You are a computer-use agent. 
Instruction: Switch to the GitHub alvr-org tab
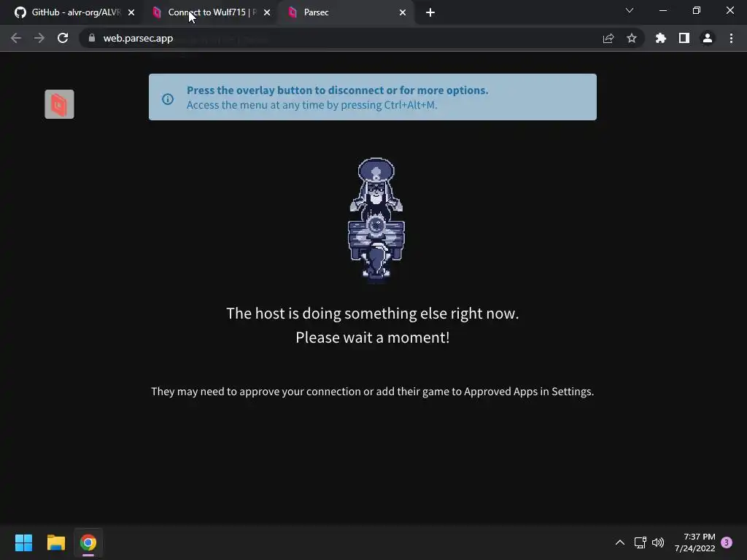click(74, 12)
